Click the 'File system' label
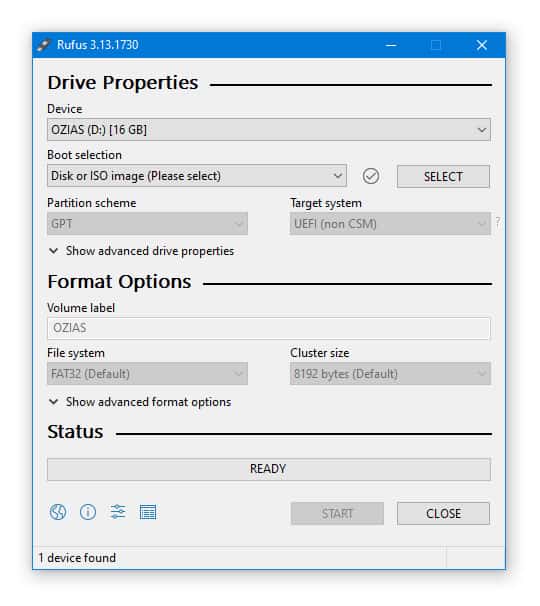 pos(76,353)
